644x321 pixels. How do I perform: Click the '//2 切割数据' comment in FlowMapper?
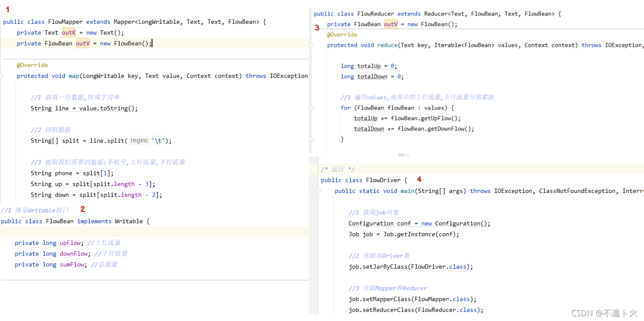(51, 130)
